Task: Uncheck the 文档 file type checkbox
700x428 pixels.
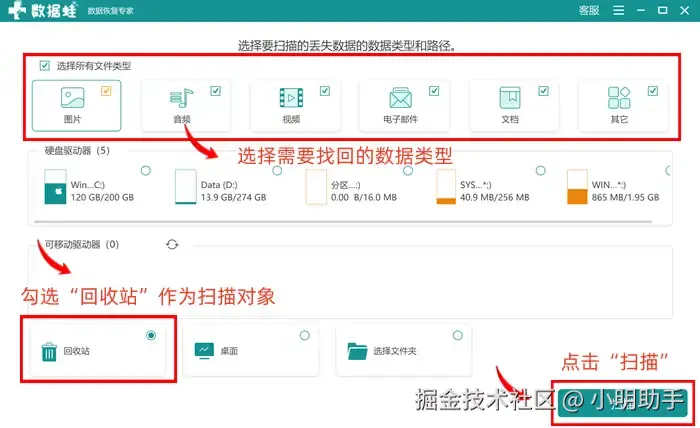Action: click(543, 91)
